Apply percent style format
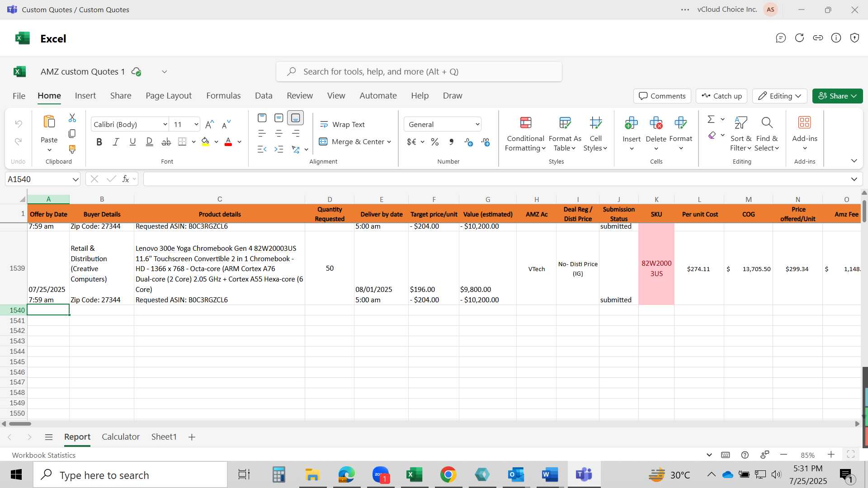The image size is (868, 488). coord(435,142)
